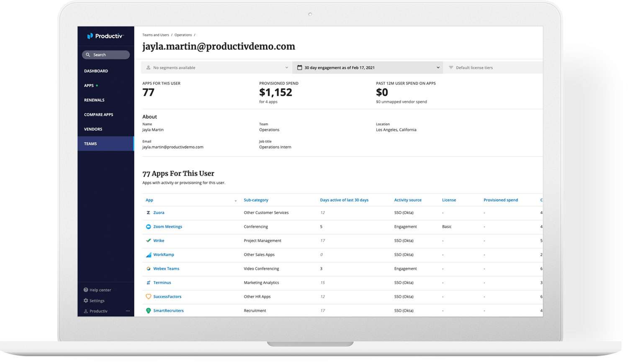Open the account more options ellipsis

[x=128, y=311]
